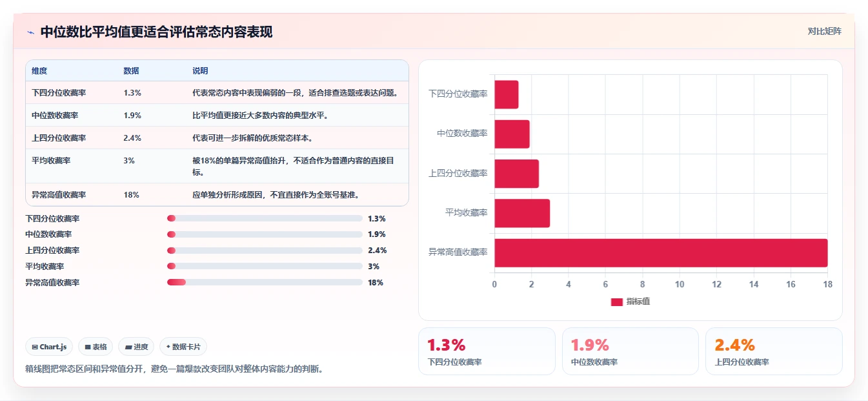Toggle the 指标值 legend swatch in the chart
Screen dimensions: 868x401
pyautogui.click(x=616, y=302)
